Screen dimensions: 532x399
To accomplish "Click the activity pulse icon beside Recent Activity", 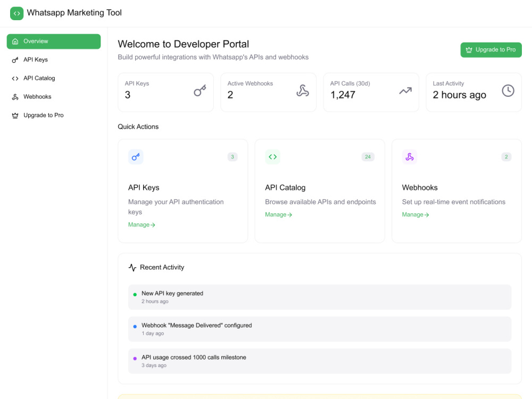I will (132, 268).
